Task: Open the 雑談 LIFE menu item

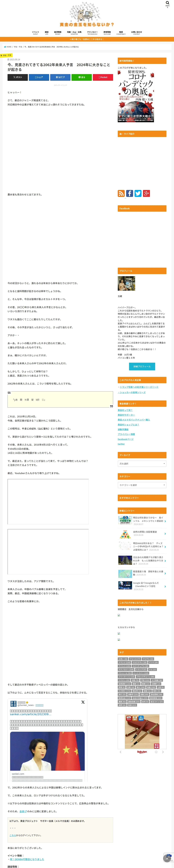Action: 47,33
